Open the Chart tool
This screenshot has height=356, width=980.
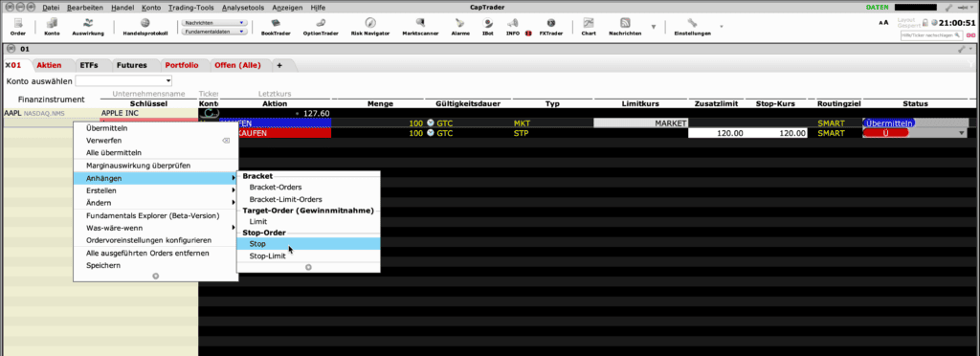[x=589, y=27]
